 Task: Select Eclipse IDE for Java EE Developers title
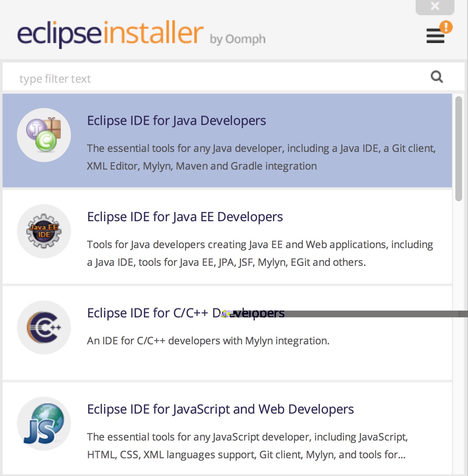185,217
